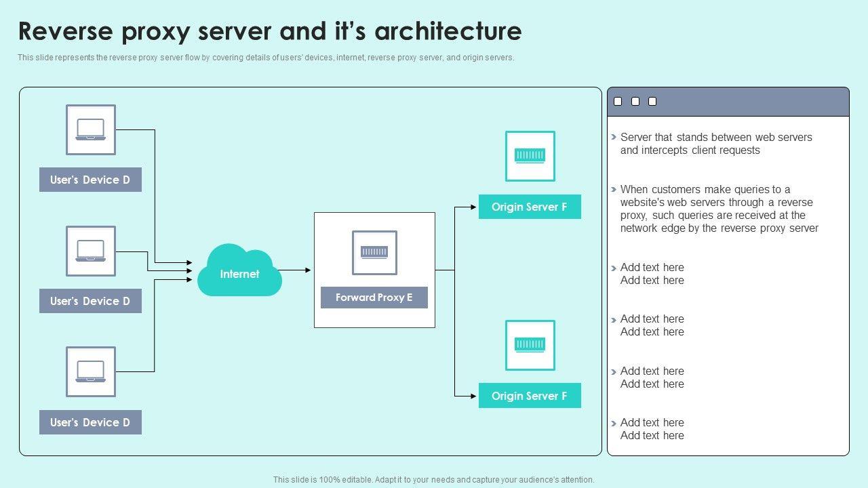Select the top 'User's Device D' label
The width and height of the screenshot is (868, 488).
tap(90, 180)
